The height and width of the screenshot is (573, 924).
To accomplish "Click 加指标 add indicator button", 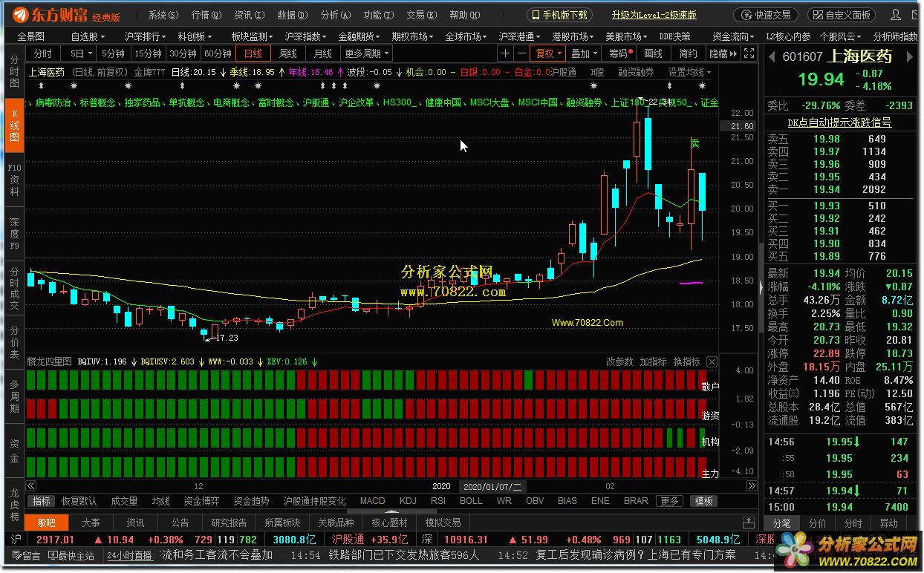I will [x=653, y=361].
